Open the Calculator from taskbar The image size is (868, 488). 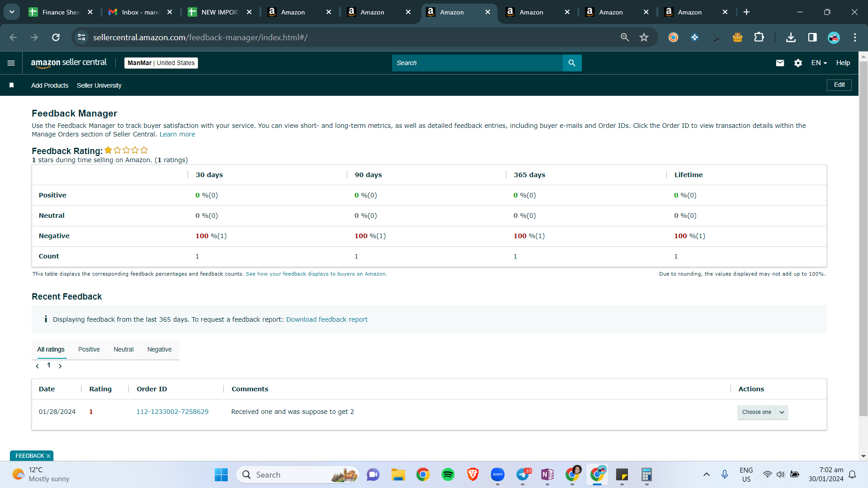(646, 474)
